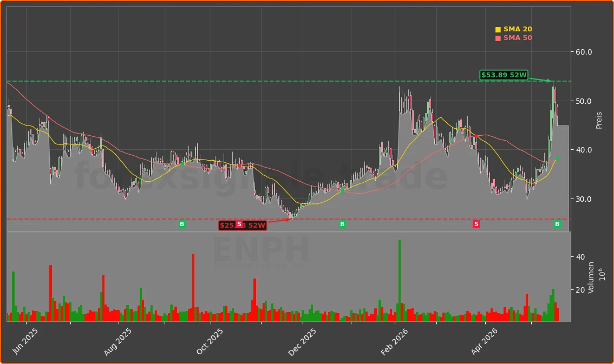The height and width of the screenshot is (364, 614).
Task: Click the Dec 2025 date label
Action: 302,342
